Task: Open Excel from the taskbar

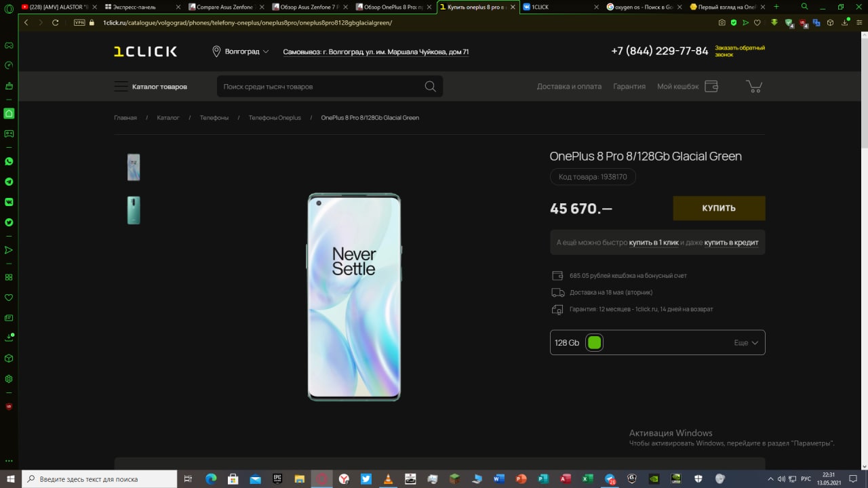Action: click(x=587, y=479)
